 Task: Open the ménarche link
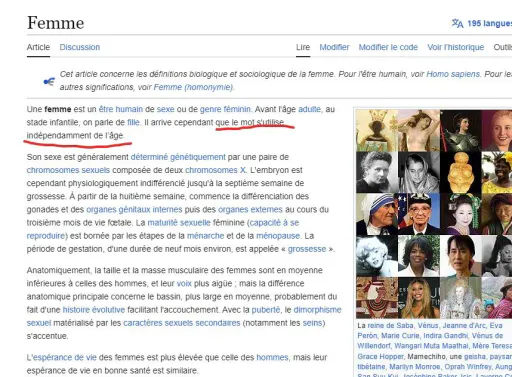tap(205, 236)
